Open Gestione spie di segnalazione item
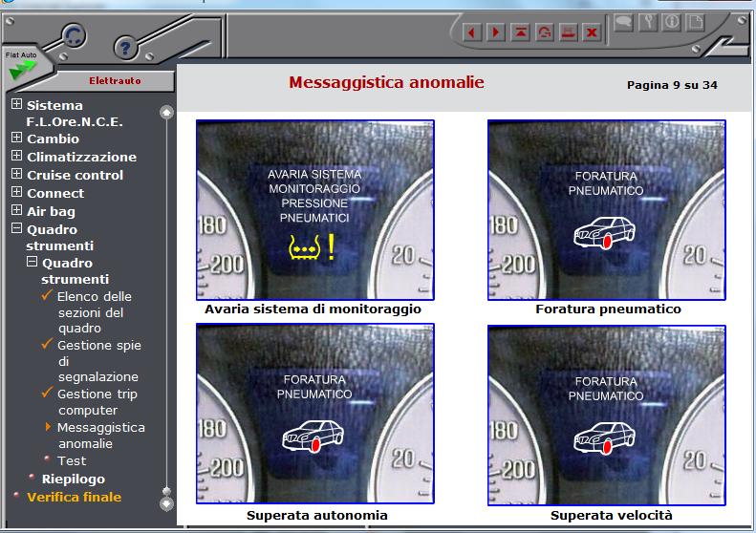 coord(98,361)
